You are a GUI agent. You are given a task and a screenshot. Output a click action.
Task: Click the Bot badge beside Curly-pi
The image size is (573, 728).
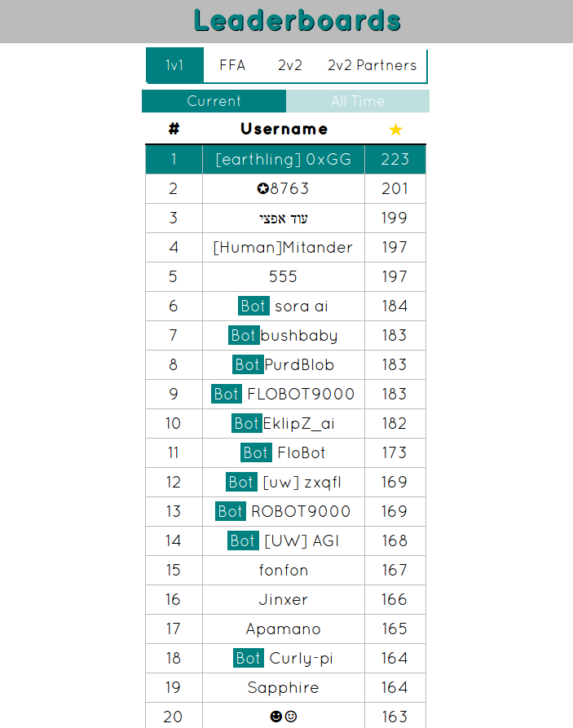(249, 658)
